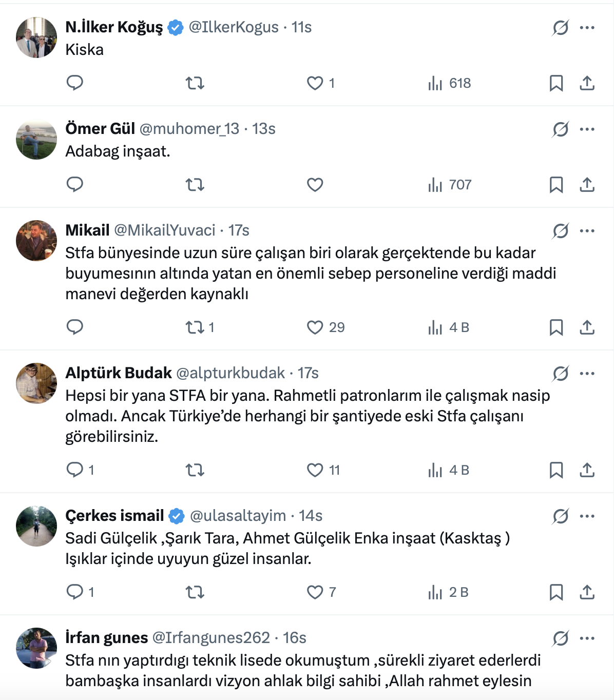Open Grok explain on Çerkes ismail's tweet
This screenshot has width=614, height=700.
point(560,516)
